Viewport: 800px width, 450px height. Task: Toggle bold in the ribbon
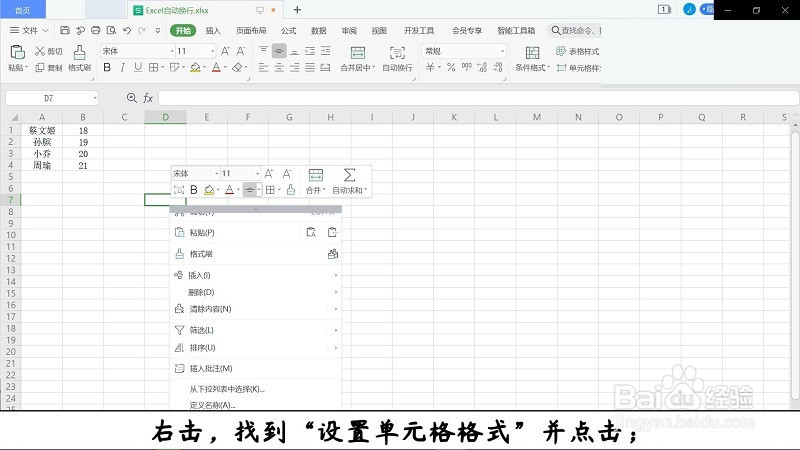coord(107,67)
